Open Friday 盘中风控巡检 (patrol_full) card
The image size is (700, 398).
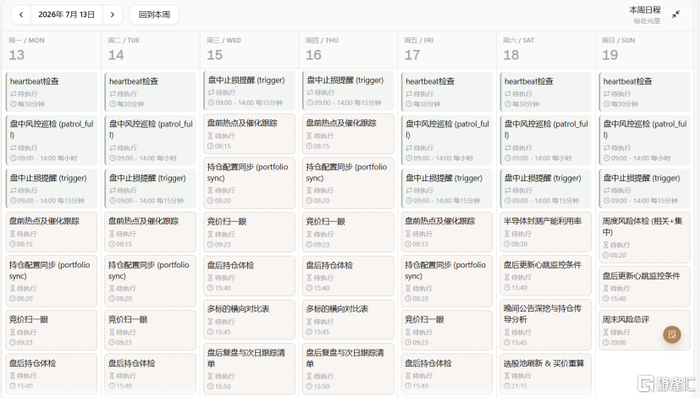[447, 140]
